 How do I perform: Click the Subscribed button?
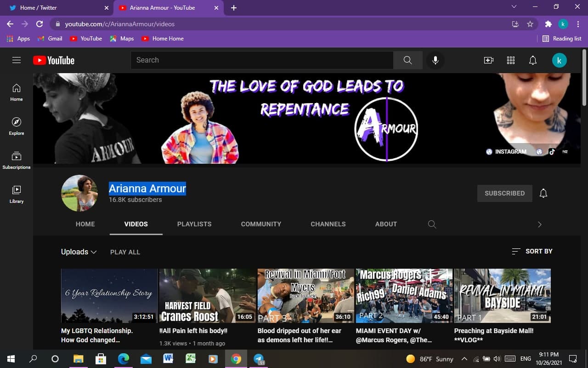click(504, 193)
